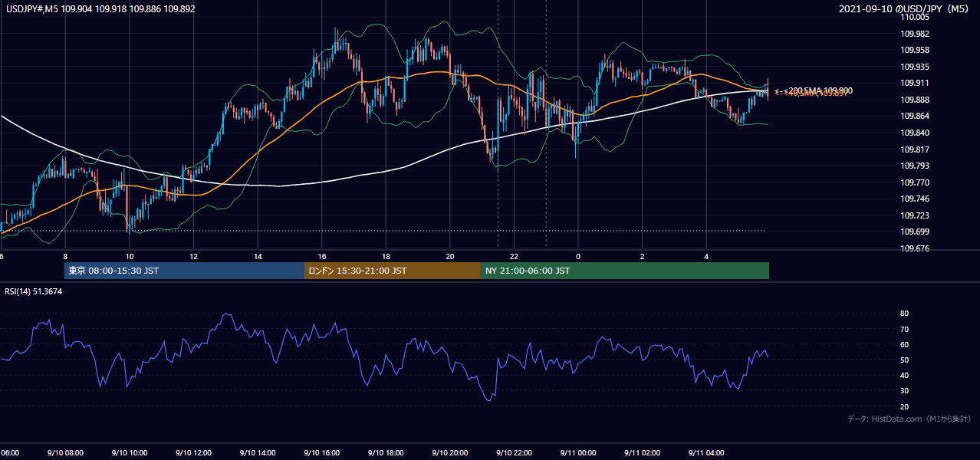Click the 109.982 price axis label

tap(915, 34)
